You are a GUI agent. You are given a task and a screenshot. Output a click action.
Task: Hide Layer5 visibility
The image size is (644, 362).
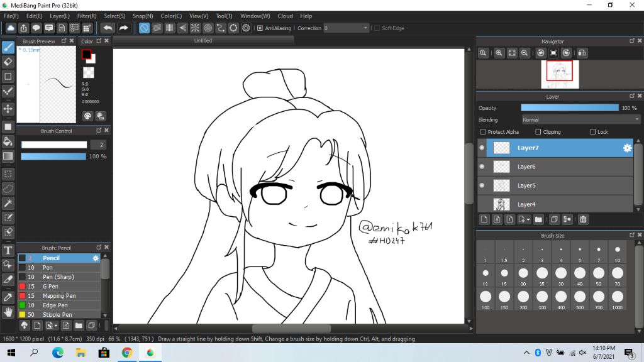tap(482, 185)
